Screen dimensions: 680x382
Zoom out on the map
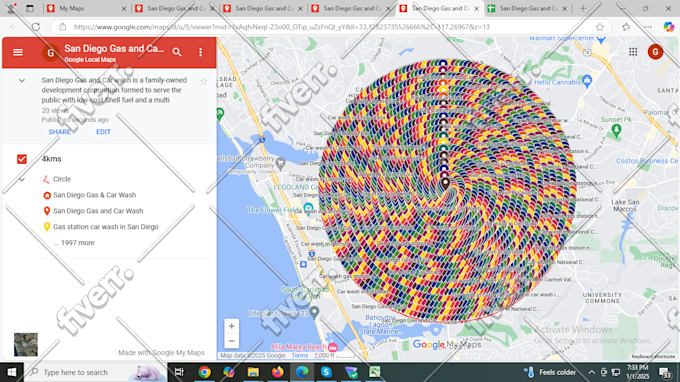point(232,341)
